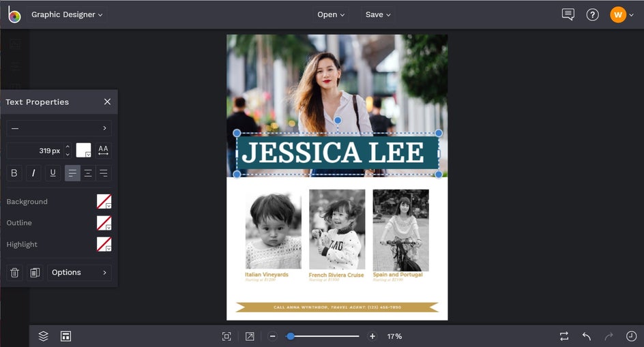Click the top-left resize handle of text box
The image size is (644, 347).
click(x=237, y=133)
